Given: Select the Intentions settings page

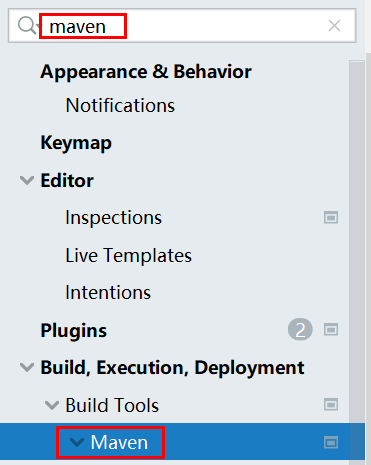Looking at the screenshot, I should [108, 292].
